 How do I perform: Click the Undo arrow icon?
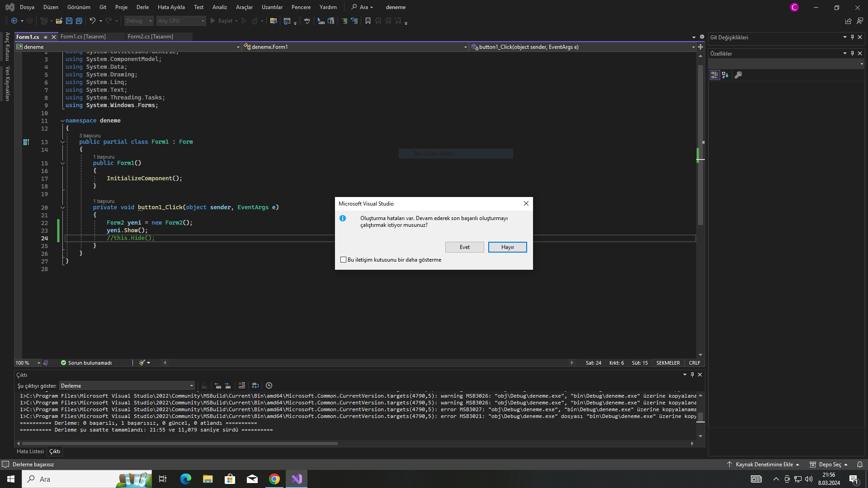click(92, 21)
